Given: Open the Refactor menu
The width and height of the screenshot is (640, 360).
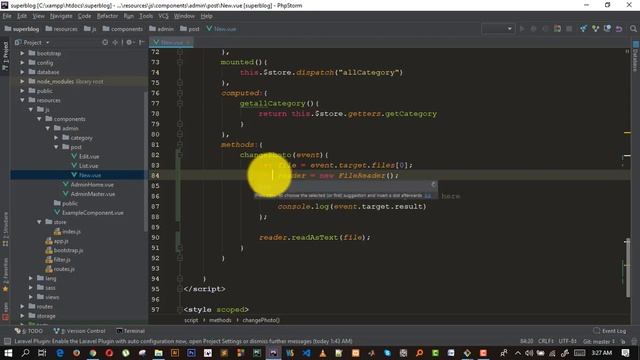Looking at the screenshot, I should click(107, 16).
